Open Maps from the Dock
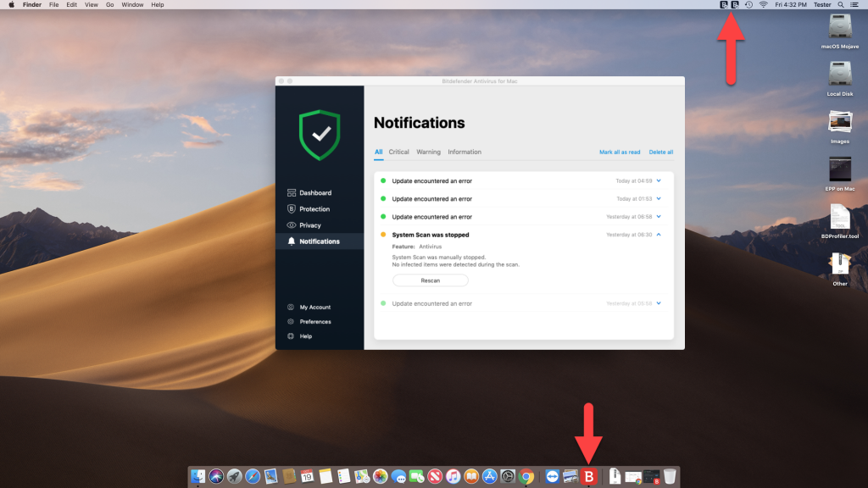The width and height of the screenshot is (868, 488). pyautogui.click(x=361, y=476)
